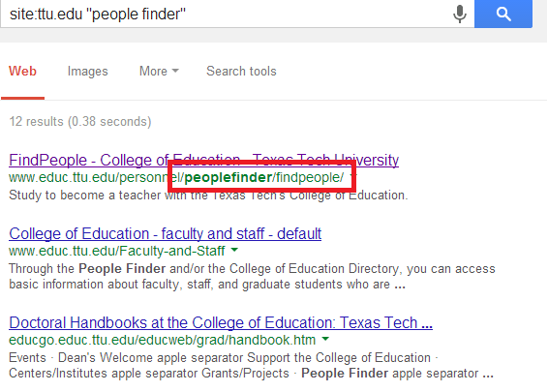Click the educgo.educ.ttu.edu handbook.htm URL

coord(162,340)
